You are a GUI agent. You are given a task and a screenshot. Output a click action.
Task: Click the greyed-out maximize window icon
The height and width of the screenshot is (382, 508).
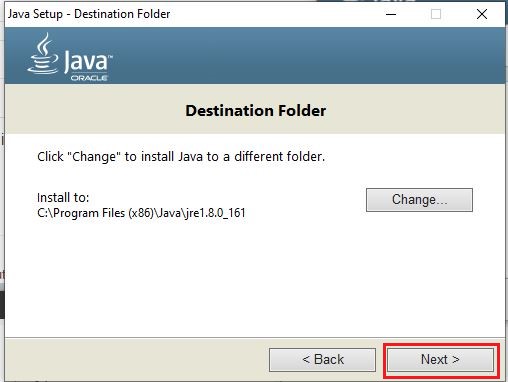436,14
